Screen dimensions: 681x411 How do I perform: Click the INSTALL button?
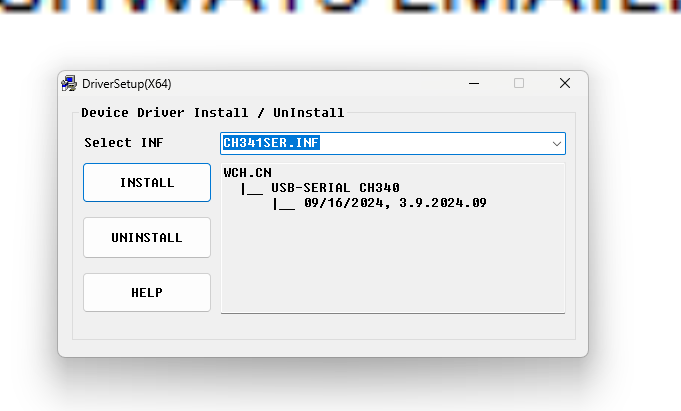click(147, 182)
